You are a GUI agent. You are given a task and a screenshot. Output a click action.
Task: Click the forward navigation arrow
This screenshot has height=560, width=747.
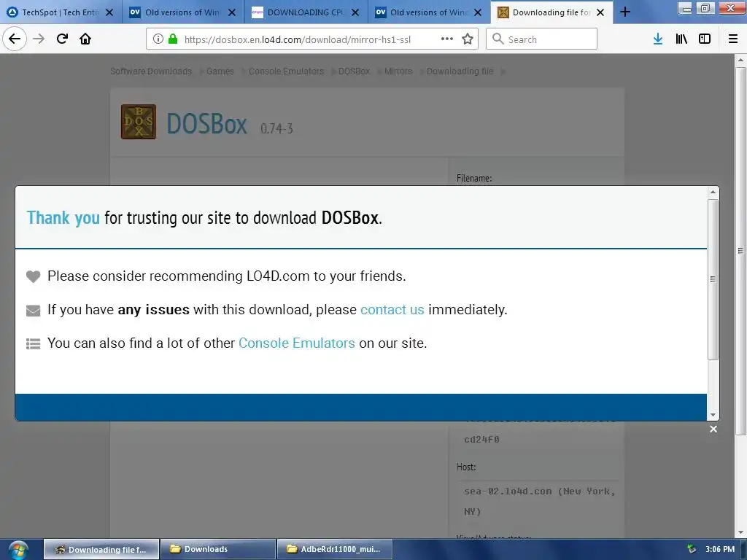click(39, 39)
